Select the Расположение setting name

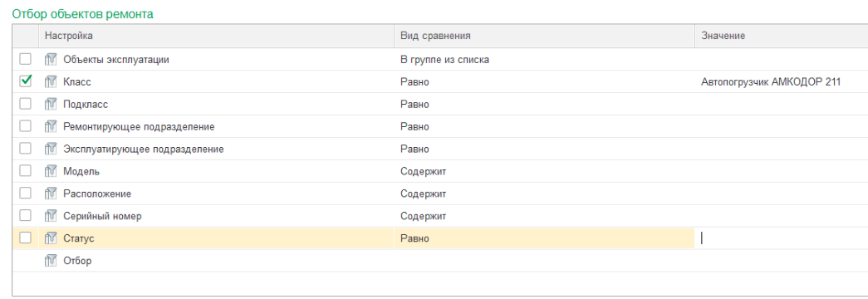97,194
